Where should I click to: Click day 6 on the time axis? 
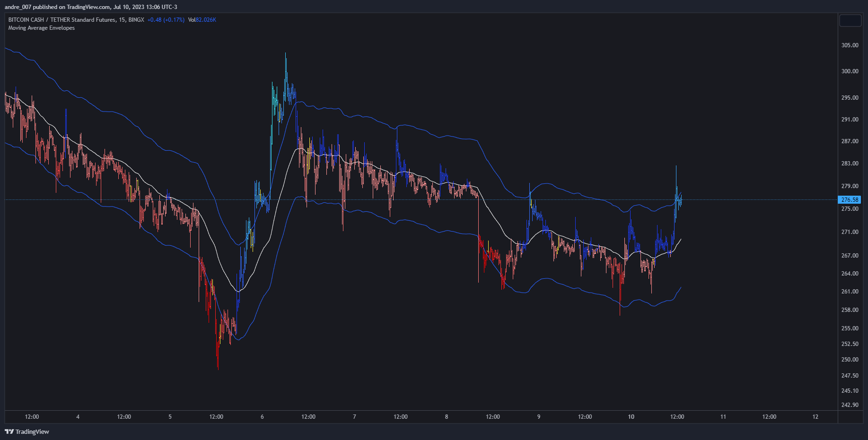pos(262,417)
